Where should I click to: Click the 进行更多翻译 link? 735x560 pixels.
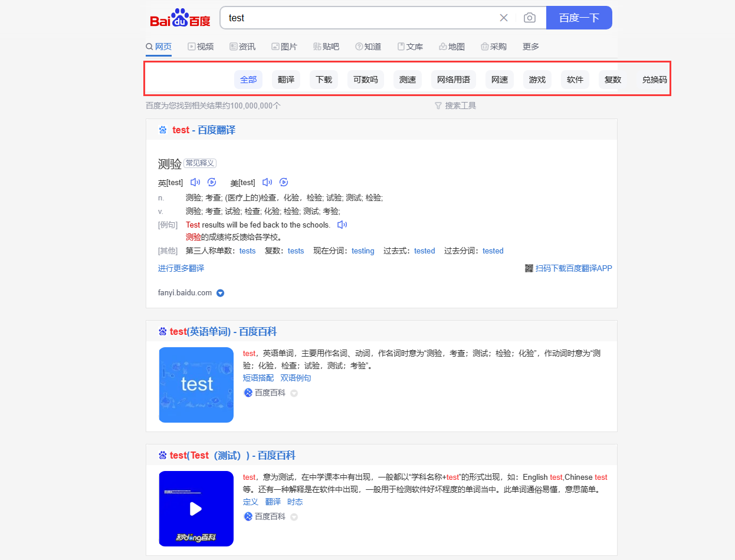pos(181,268)
